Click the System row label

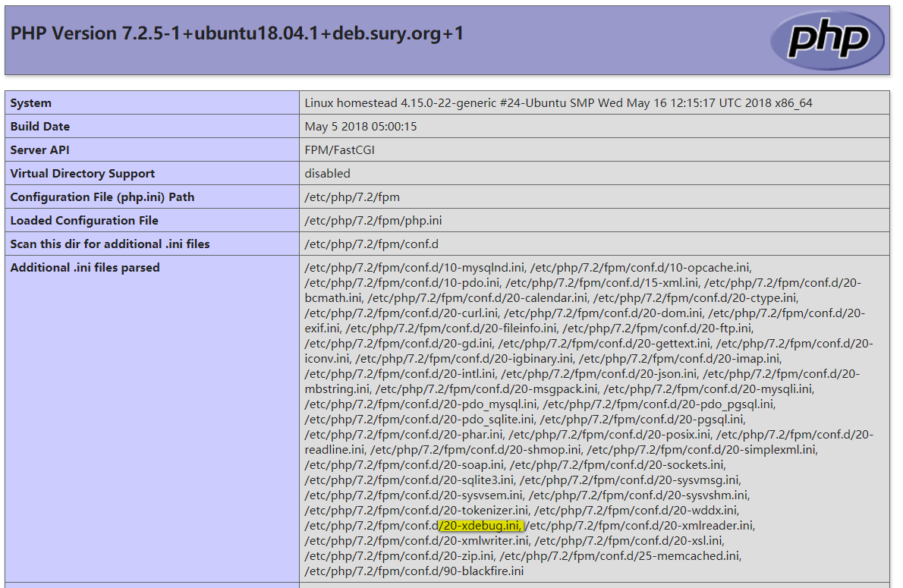point(30,103)
